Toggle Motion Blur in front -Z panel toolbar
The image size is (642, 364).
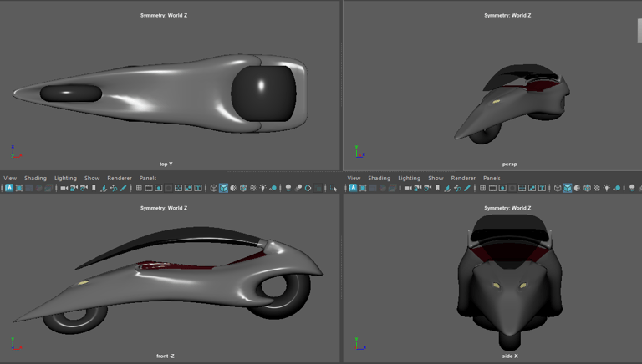point(298,188)
